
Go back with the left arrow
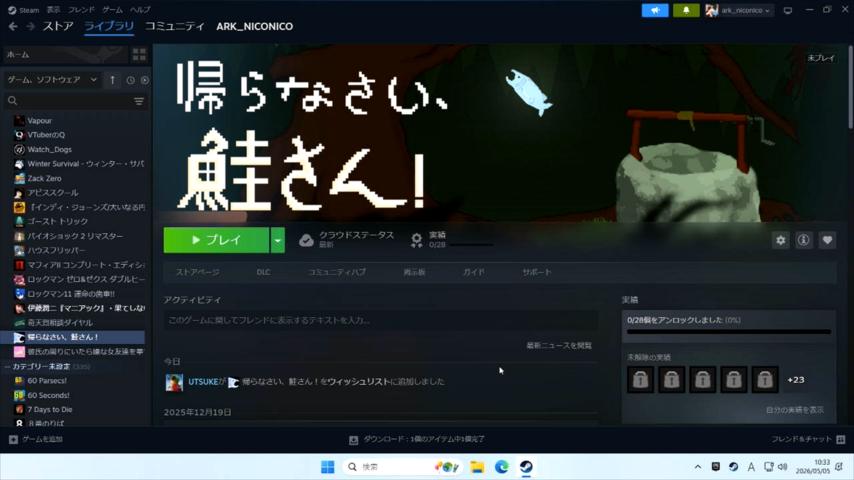pos(13,26)
